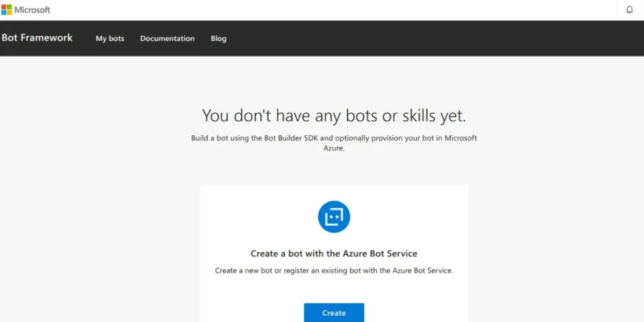Click 'Create a bot with the Azure Bot Service' title

click(x=334, y=253)
